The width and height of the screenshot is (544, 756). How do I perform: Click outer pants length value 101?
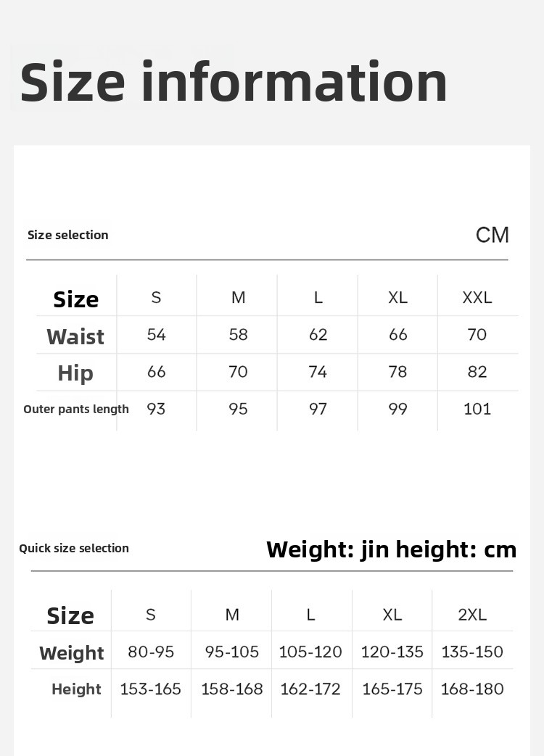[477, 409]
